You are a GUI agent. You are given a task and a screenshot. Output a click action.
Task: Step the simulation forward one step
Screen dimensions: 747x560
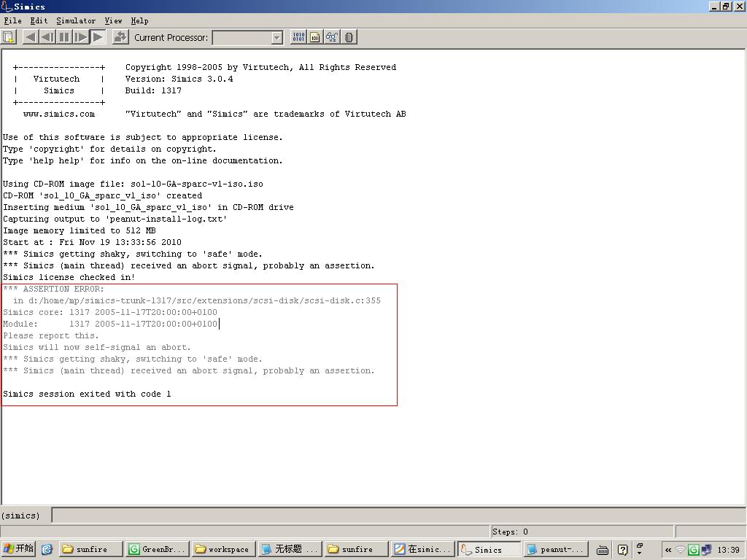click(x=81, y=37)
